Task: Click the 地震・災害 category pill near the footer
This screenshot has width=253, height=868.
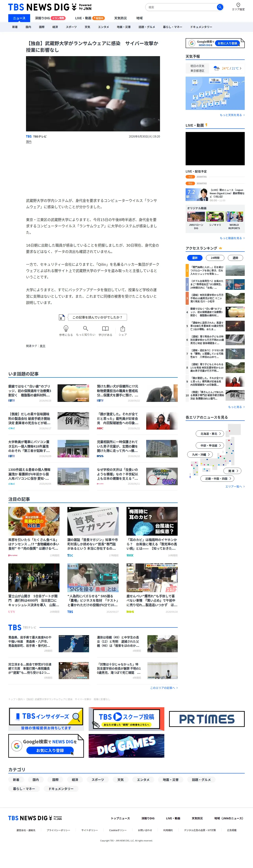Action: 171,779
